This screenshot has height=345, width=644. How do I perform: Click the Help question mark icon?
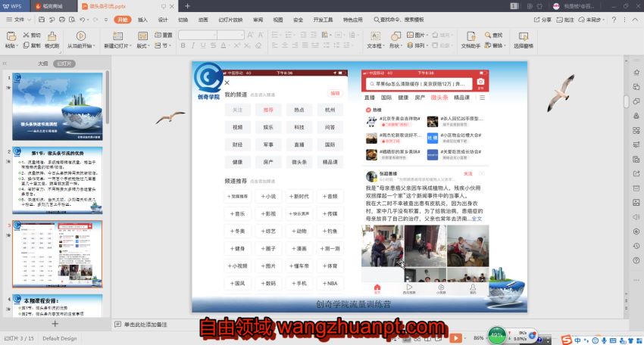(x=614, y=19)
